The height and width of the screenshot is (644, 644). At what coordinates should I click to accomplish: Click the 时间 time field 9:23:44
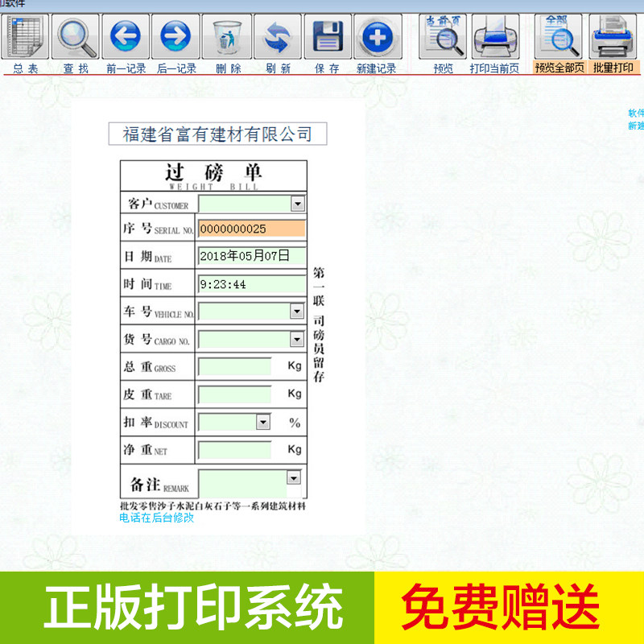pyautogui.click(x=252, y=284)
